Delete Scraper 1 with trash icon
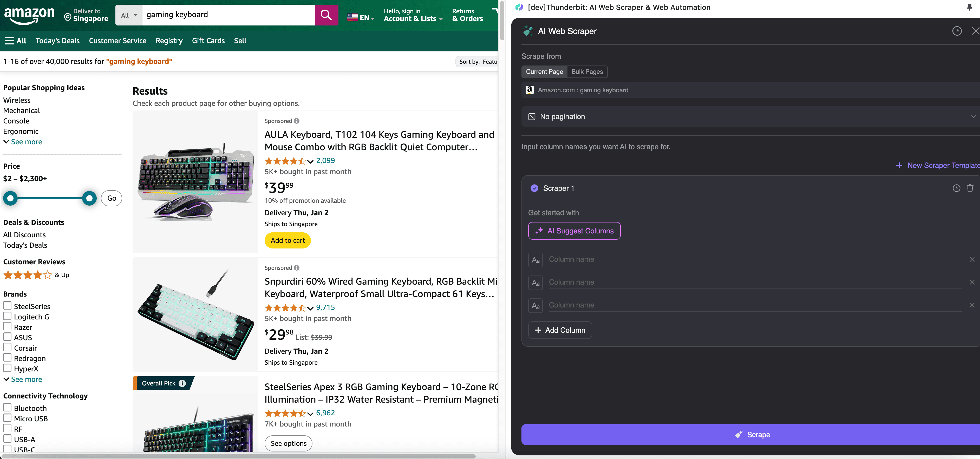This screenshot has width=980, height=459. pos(970,188)
